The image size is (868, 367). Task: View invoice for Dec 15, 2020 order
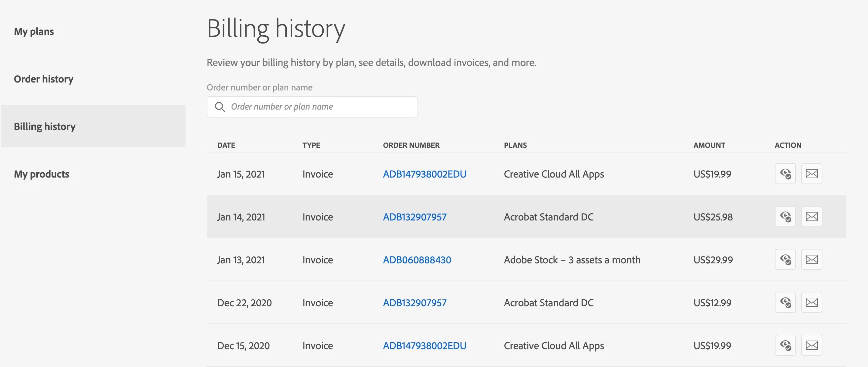coord(785,345)
